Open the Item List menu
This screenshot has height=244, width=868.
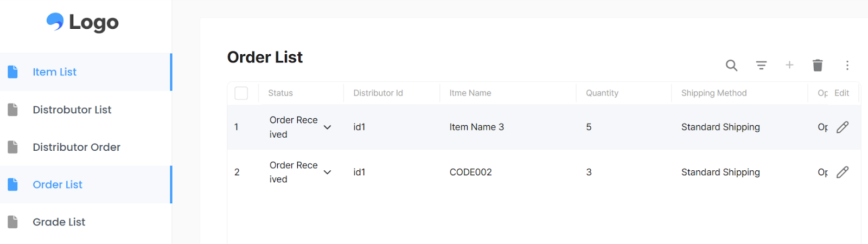[x=86, y=72]
